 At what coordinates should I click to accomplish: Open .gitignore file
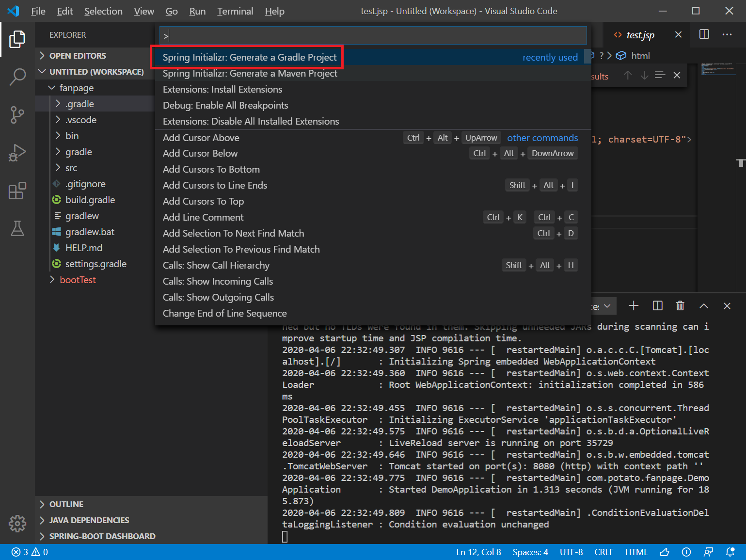pos(95,184)
